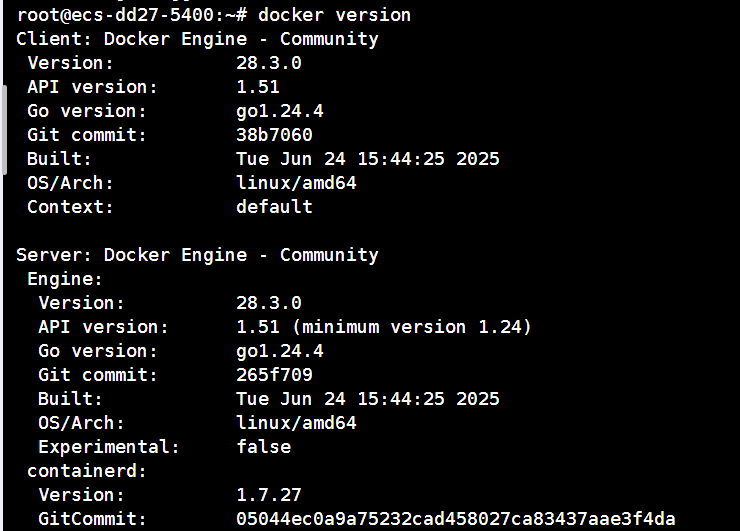Click '1.51 (minimum version 1.24)' text

pyautogui.click(x=384, y=327)
